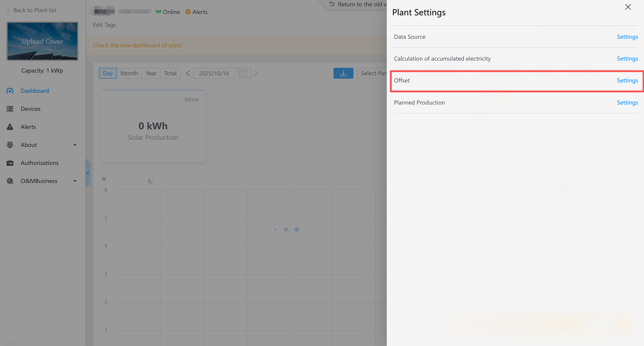Click the Alerts warning triangle icon
The height and width of the screenshot is (346, 644).
click(10, 127)
